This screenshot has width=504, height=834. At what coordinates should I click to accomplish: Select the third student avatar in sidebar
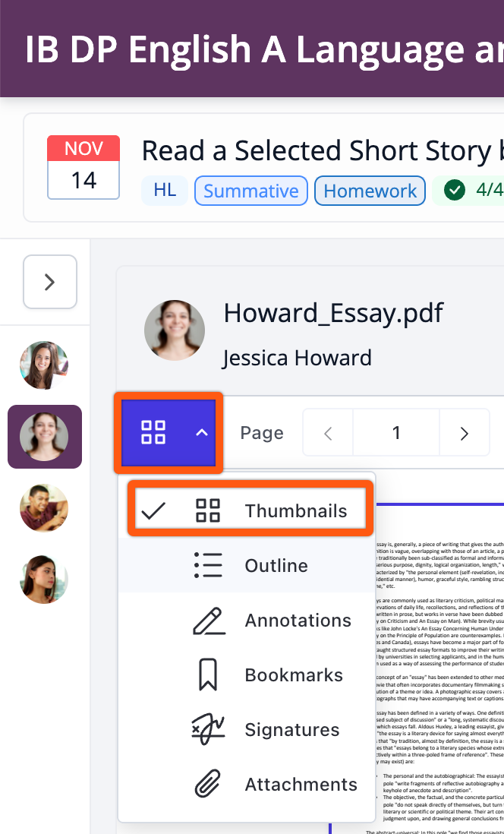click(x=44, y=508)
